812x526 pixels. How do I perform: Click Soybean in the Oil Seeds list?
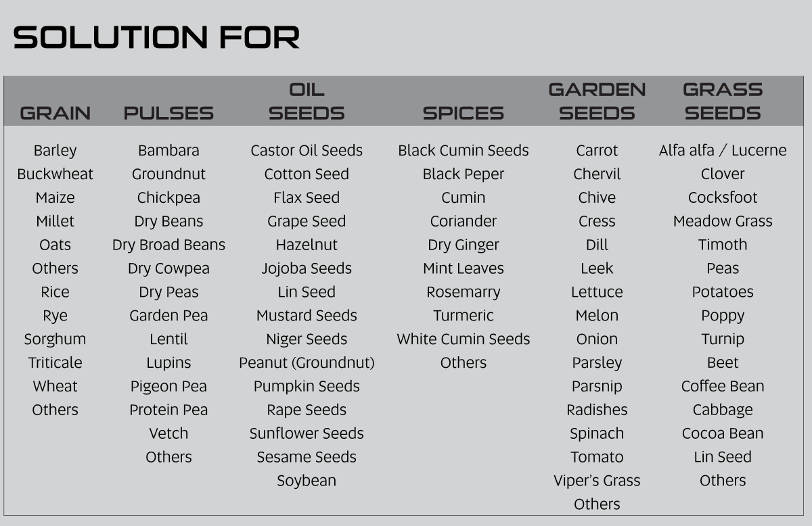click(x=307, y=481)
